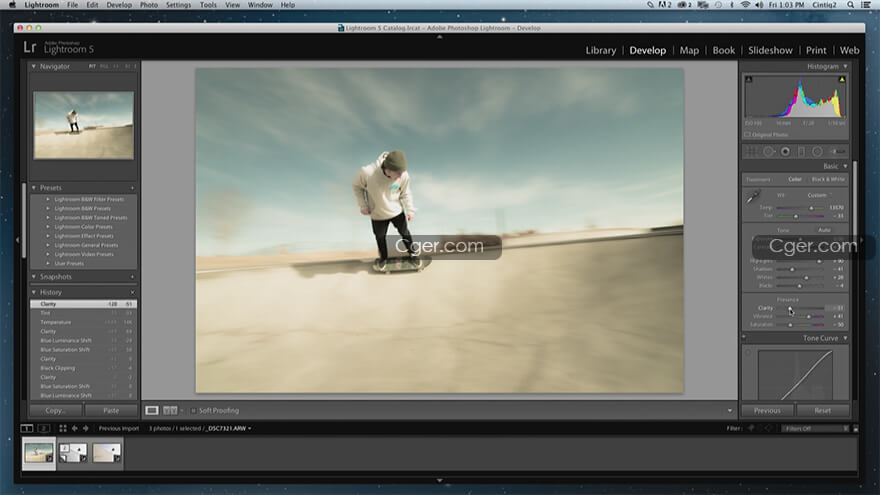Open the Settings menu
880x495 pixels.
click(x=178, y=5)
